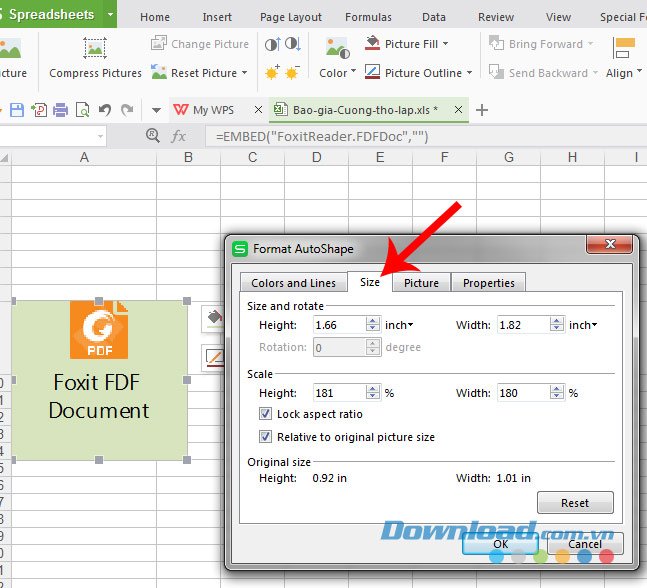Close the My WPS tab
Viewport: 647px width, 588px height.
tap(258, 110)
